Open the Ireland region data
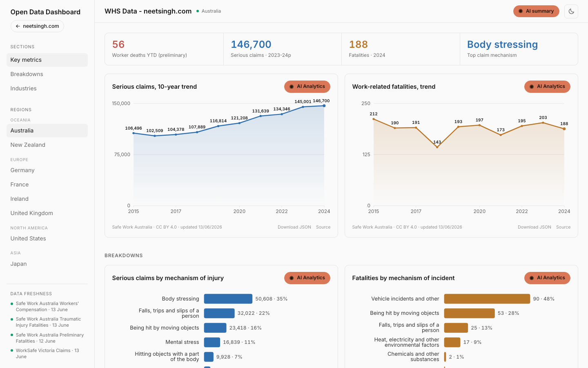Screen dimensions: 588x368 47,199
